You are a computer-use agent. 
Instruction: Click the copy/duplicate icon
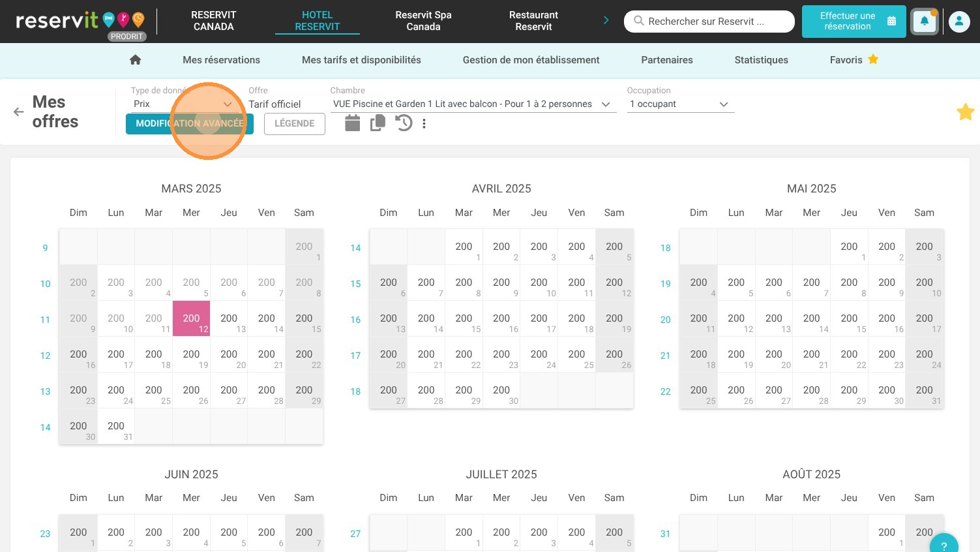pos(378,123)
